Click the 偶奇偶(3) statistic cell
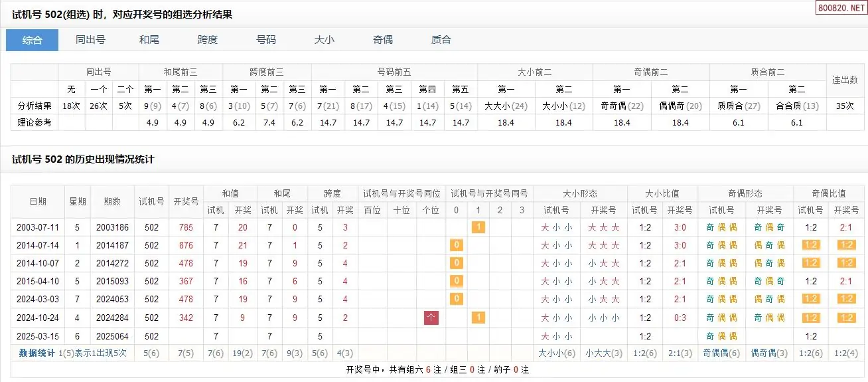Viewport: 868px width, 382px height. (x=769, y=353)
